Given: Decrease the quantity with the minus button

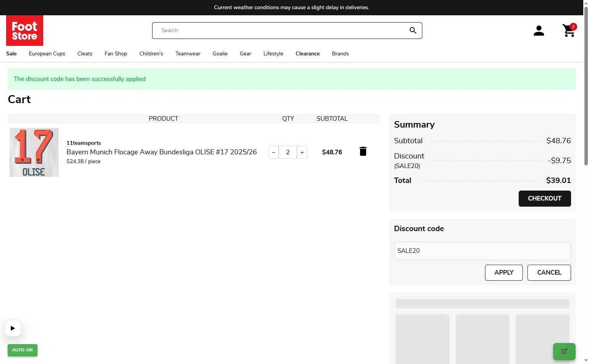Looking at the screenshot, I should pos(274,152).
